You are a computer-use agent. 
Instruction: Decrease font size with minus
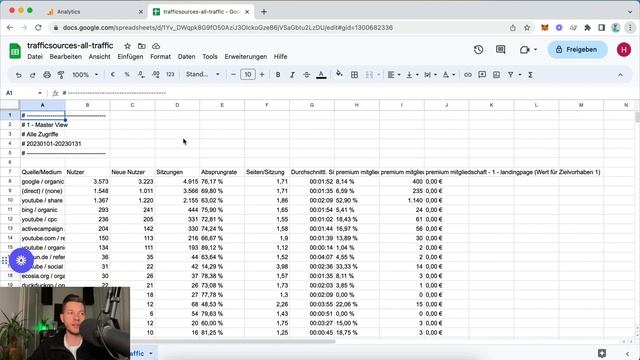(x=233, y=74)
